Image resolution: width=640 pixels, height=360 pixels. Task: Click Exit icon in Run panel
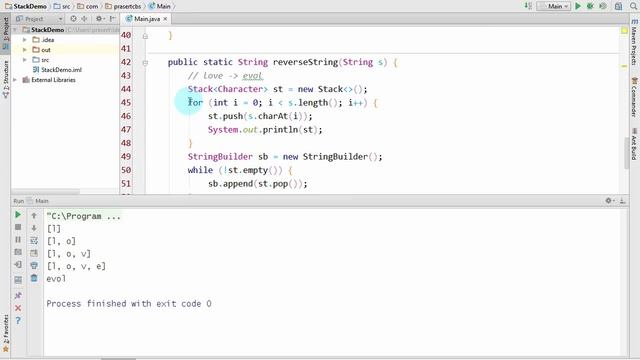point(18,265)
